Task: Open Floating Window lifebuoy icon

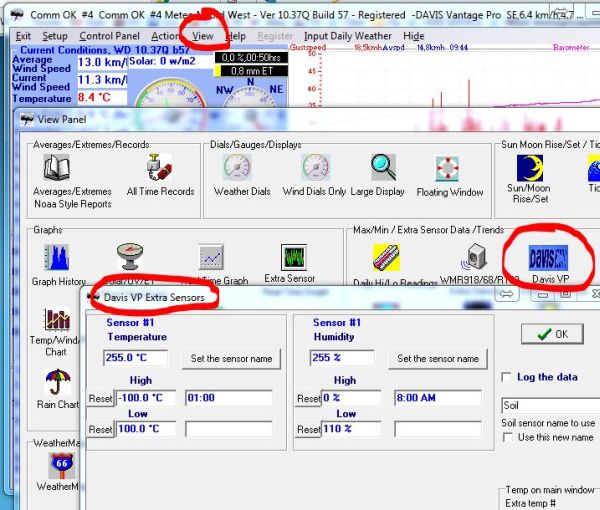Action: pos(447,169)
